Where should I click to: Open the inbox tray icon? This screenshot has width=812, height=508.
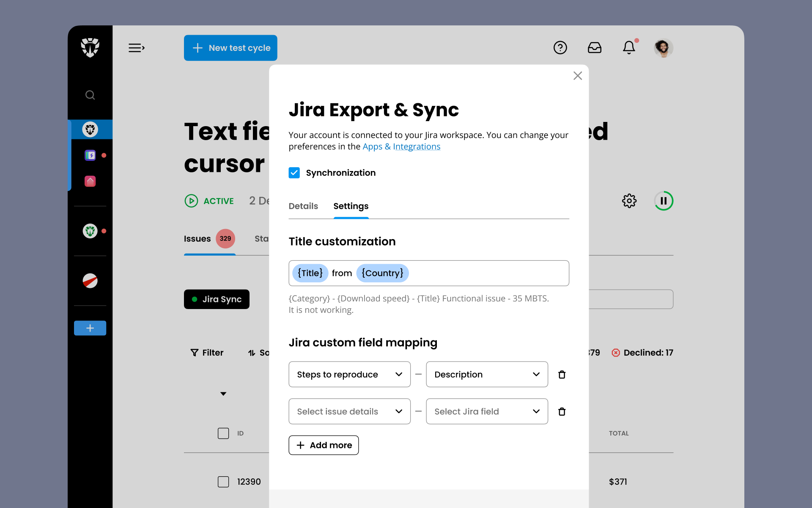click(595, 47)
